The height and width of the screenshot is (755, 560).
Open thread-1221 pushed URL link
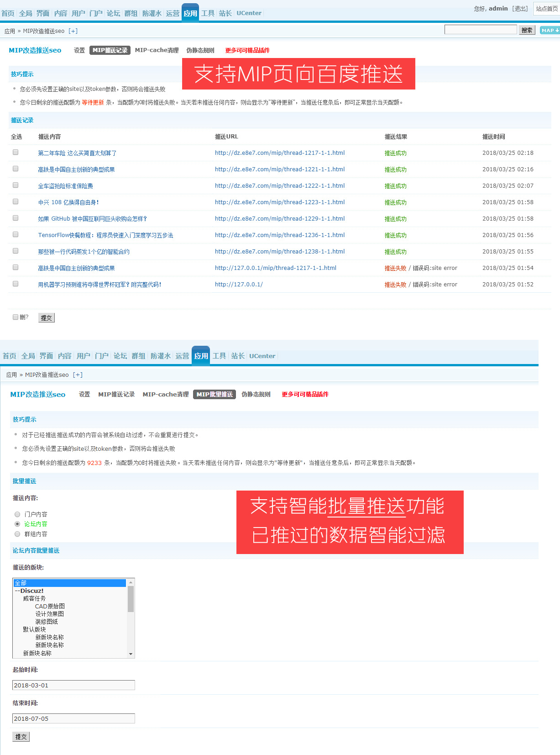point(280,169)
